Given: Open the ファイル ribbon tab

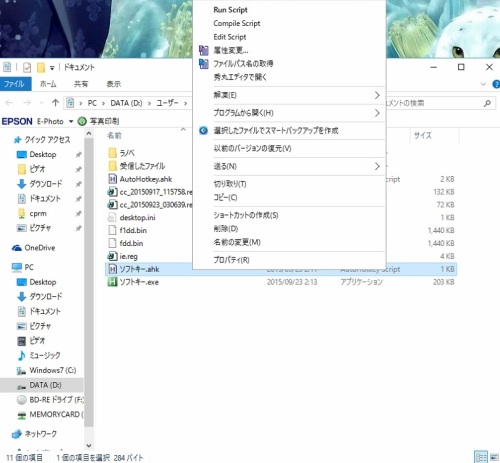Looking at the screenshot, I should [x=15, y=84].
